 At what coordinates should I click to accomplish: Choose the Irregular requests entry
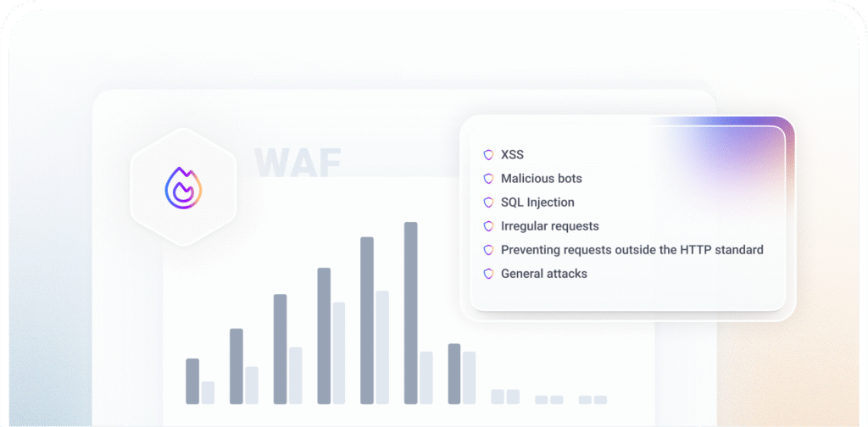point(549,226)
